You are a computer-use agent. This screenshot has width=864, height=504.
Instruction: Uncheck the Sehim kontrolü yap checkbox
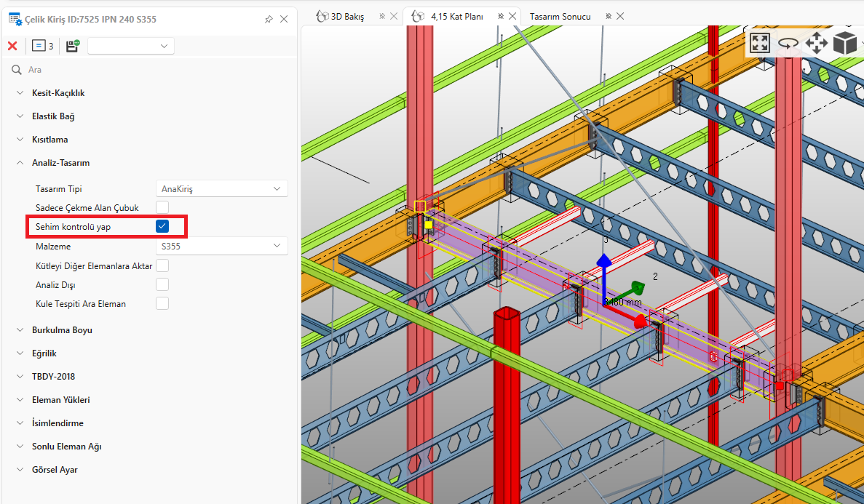tap(162, 227)
